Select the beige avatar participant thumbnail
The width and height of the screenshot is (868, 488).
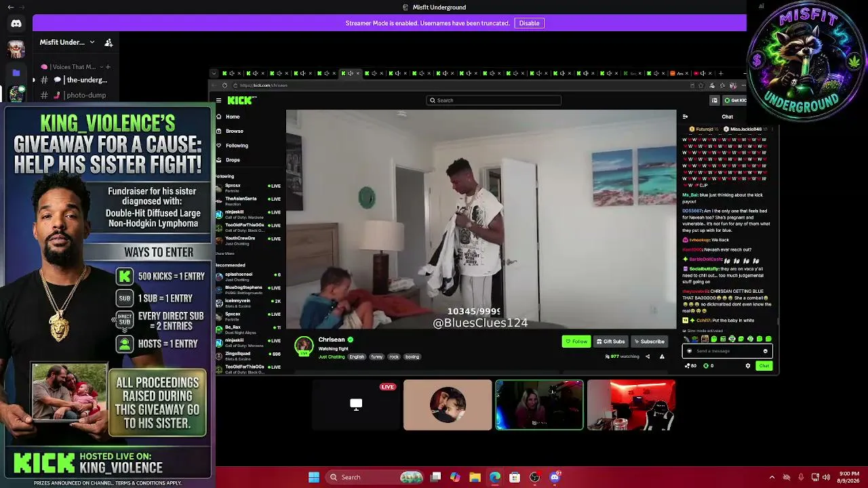[x=448, y=405]
